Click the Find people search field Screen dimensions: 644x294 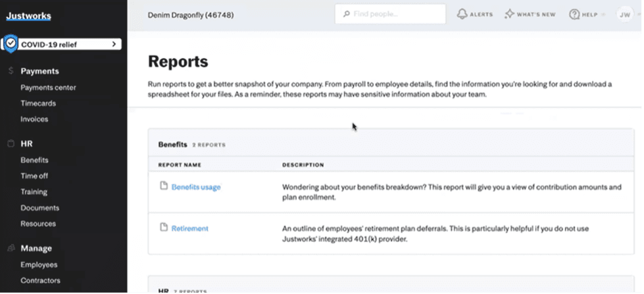tap(395, 14)
